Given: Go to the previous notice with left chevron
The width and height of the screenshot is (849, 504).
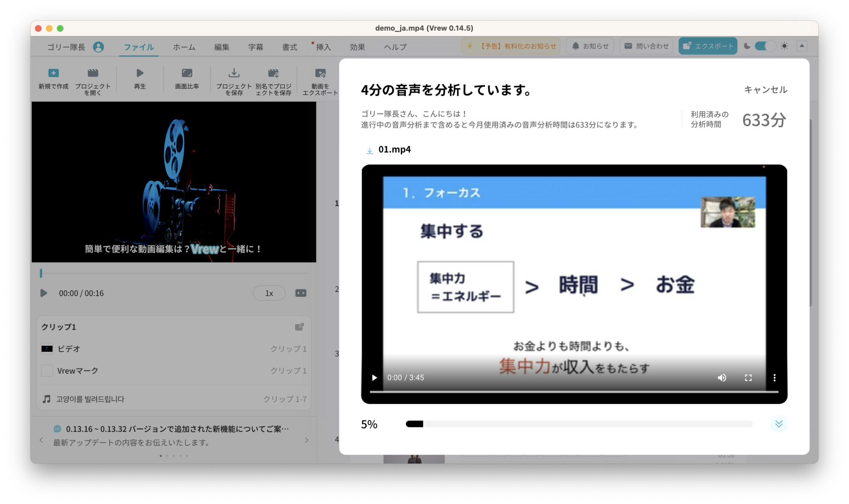Looking at the screenshot, I should coord(41,440).
